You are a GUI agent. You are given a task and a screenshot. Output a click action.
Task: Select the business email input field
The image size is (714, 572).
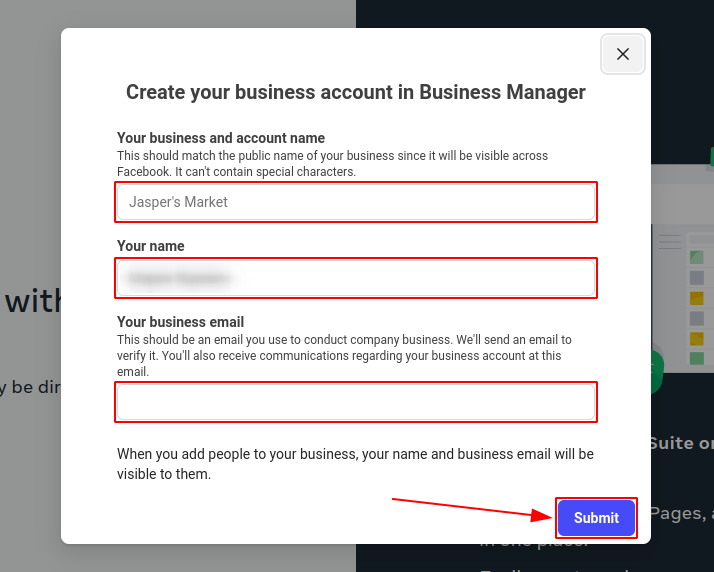(356, 402)
